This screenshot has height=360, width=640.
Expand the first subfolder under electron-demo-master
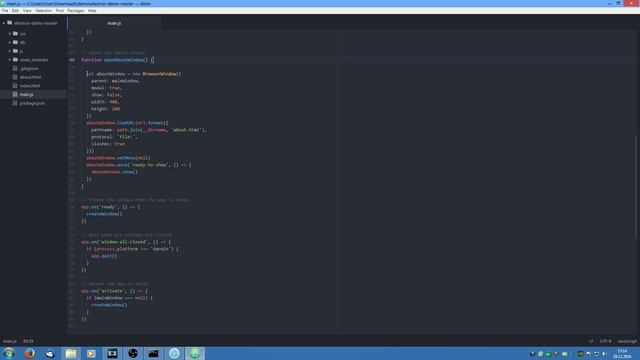tap(10, 33)
